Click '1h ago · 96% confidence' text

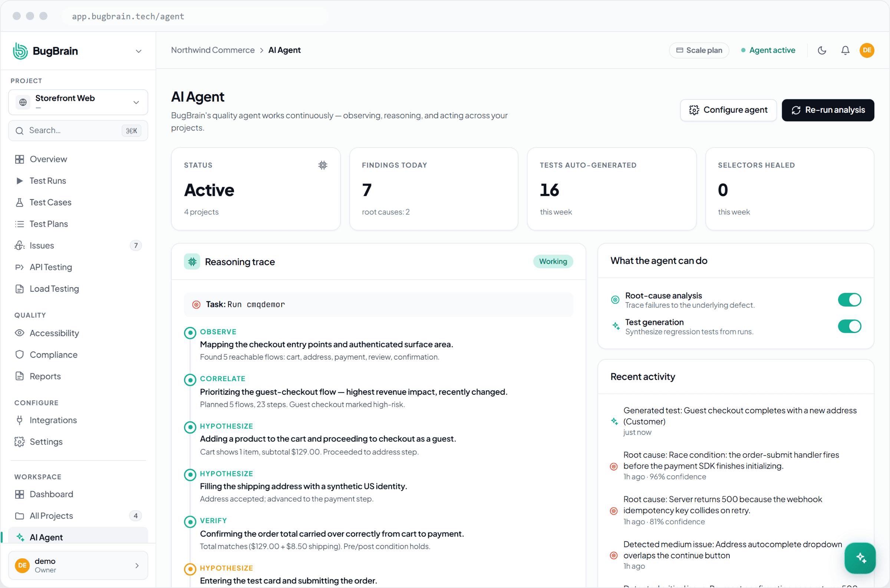(x=665, y=477)
